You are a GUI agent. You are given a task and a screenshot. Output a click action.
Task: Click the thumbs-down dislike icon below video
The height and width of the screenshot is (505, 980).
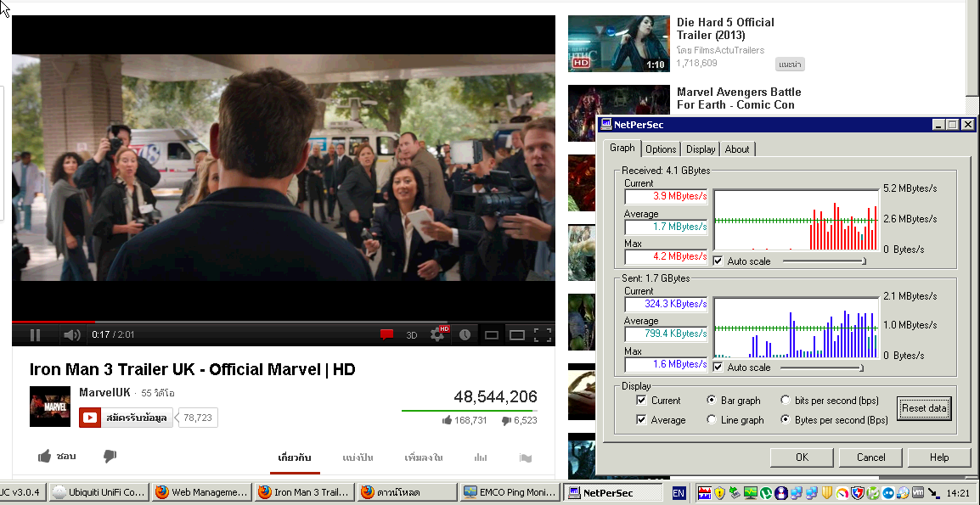pos(110,457)
